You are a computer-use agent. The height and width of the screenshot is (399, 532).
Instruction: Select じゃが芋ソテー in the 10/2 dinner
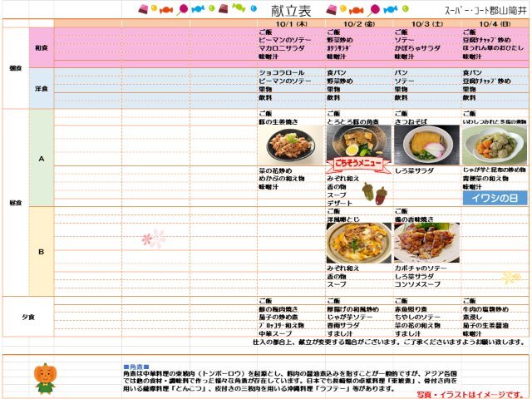click(349, 318)
